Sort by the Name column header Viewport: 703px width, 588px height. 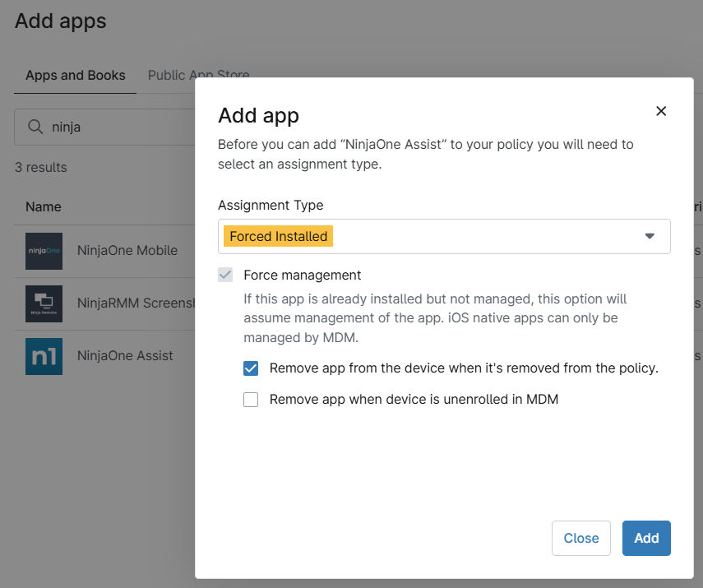44,206
